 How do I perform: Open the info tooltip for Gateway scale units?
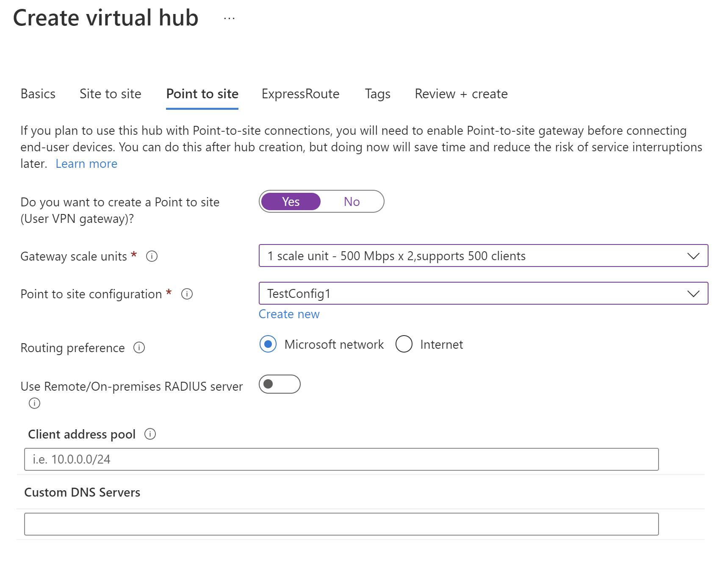tap(152, 256)
